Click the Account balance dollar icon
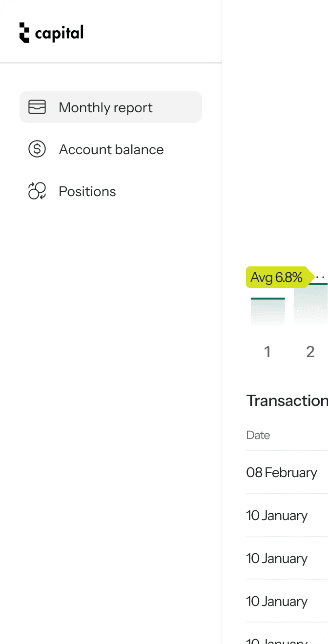This screenshot has height=644, width=328. point(37,149)
